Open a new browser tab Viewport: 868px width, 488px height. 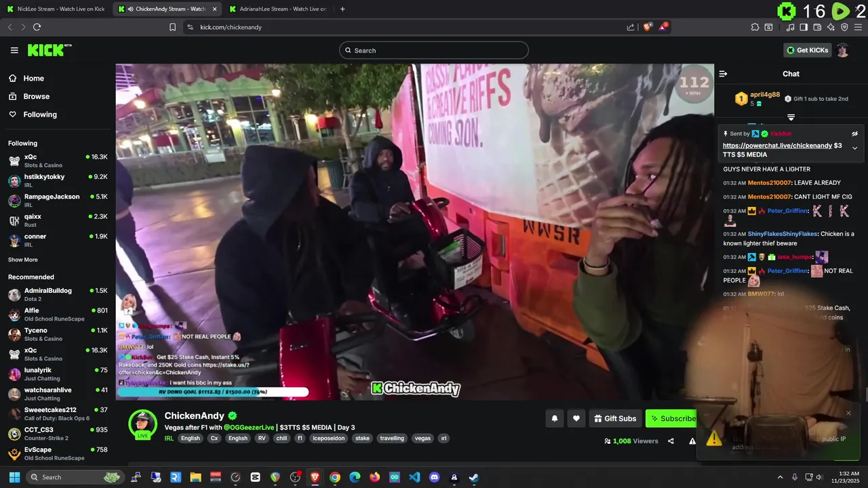click(x=342, y=9)
